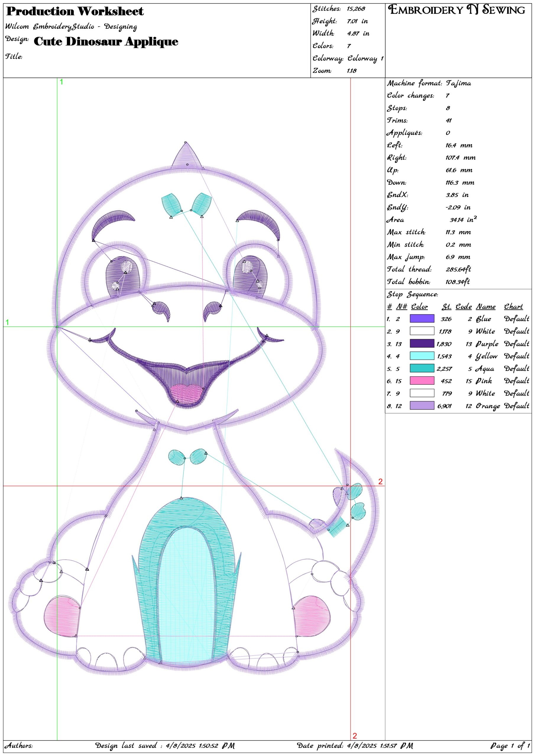Click the Right value 107.4 mm

(x=461, y=158)
